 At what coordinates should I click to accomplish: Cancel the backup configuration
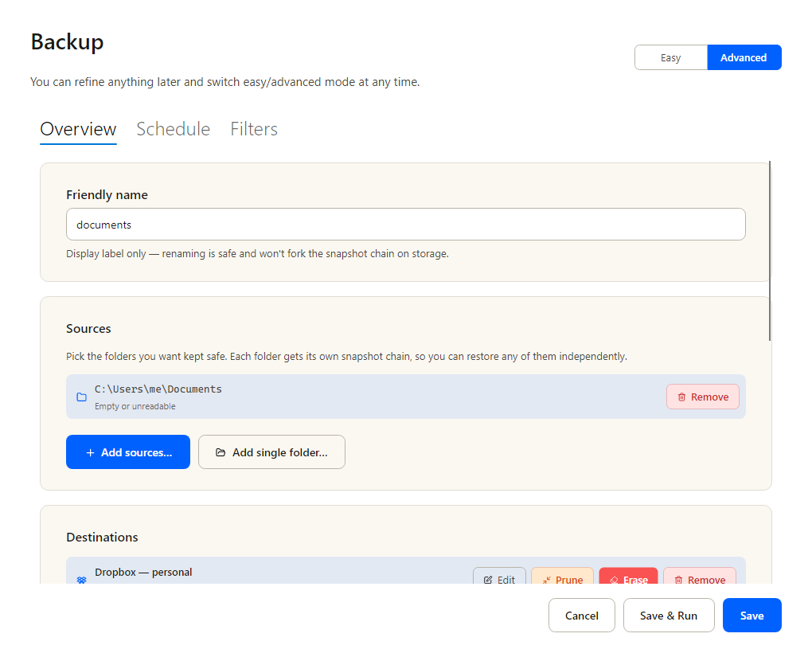[582, 616]
